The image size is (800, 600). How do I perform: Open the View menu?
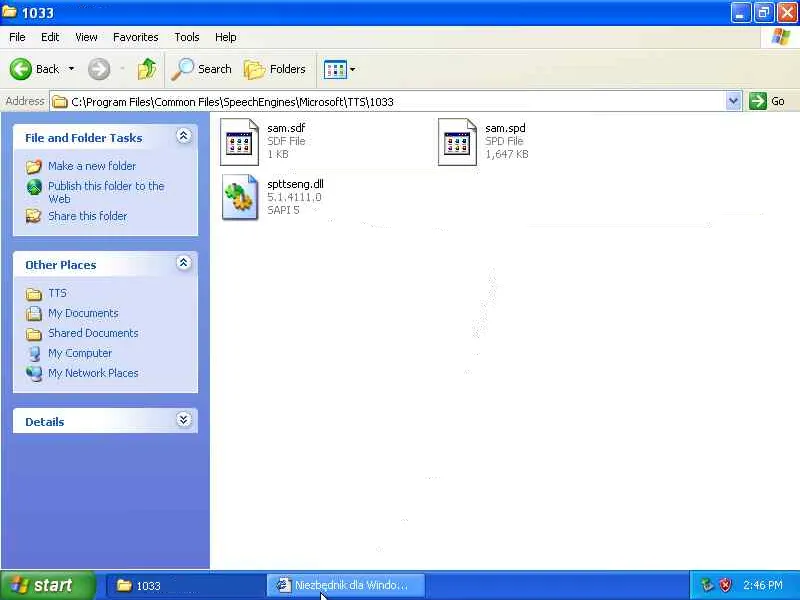point(86,37)
